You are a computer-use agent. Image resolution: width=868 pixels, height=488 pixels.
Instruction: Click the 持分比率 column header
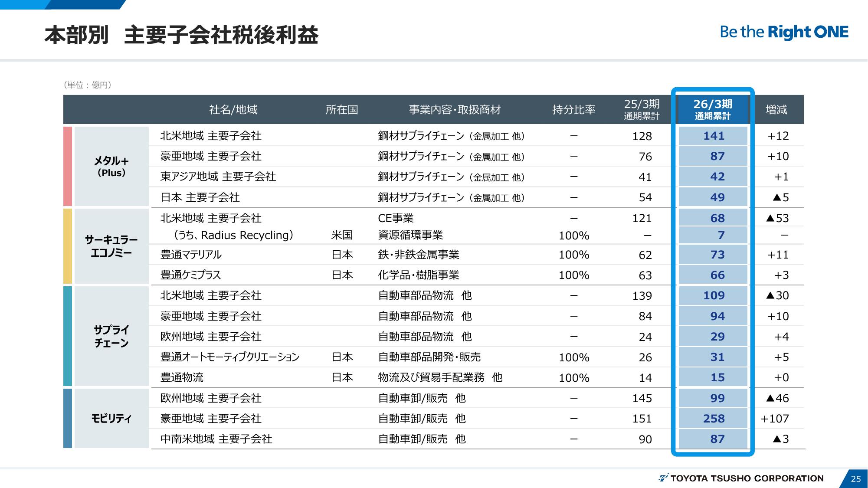click(574, 110)
